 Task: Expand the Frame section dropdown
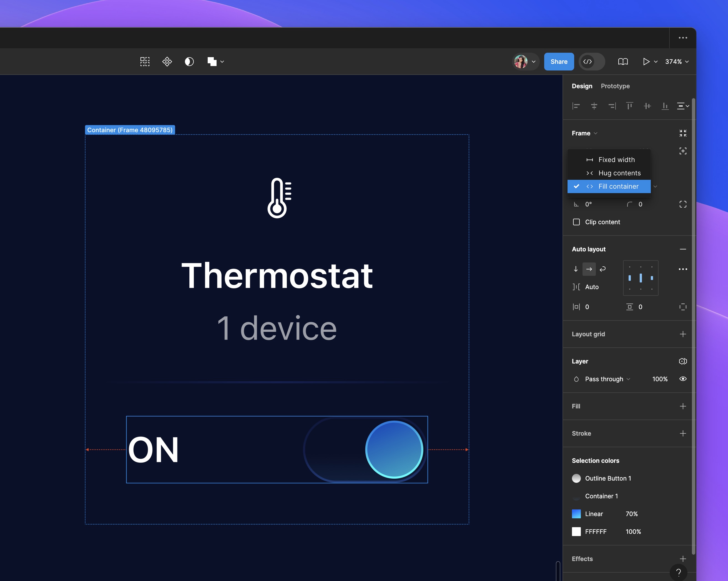click(596, 133)
